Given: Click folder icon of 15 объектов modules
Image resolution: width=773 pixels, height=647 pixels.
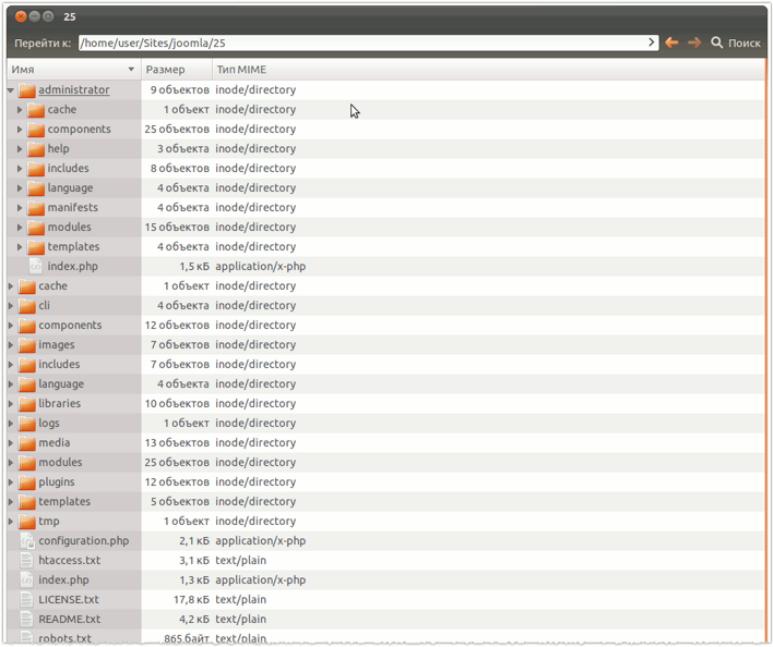Looking at the screenshot, I should point(36,227).
